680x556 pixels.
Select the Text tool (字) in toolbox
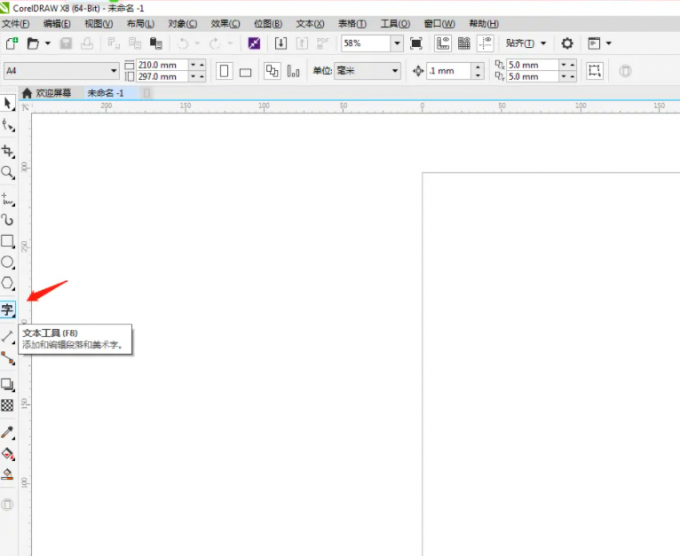pyautogui.click(x=8, y=310)
